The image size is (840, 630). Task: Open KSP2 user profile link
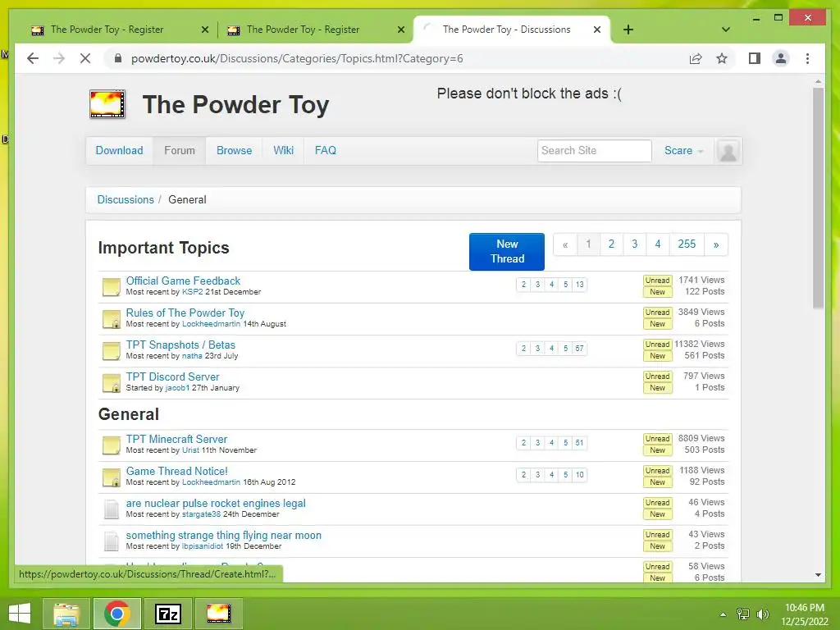[x=192, y=292]
